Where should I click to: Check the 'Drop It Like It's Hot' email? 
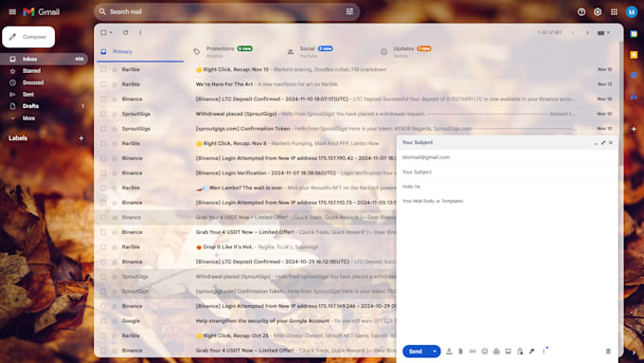click(103, 247)
